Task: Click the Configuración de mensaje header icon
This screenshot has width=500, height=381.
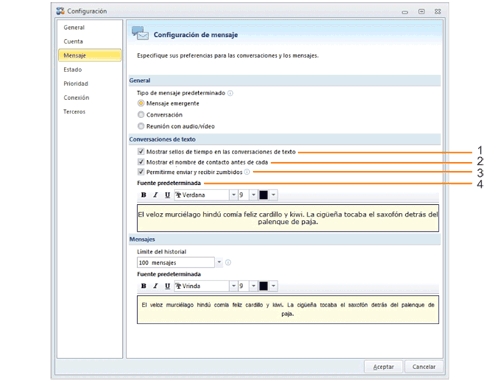Action: tap(140, 33)
